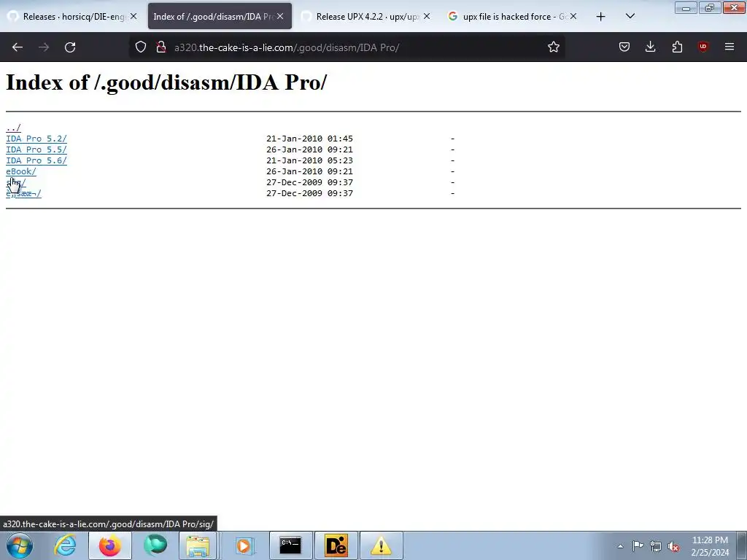Click the insecure connection padlock icon
747x560 pixels.
(x=161, y=47)
